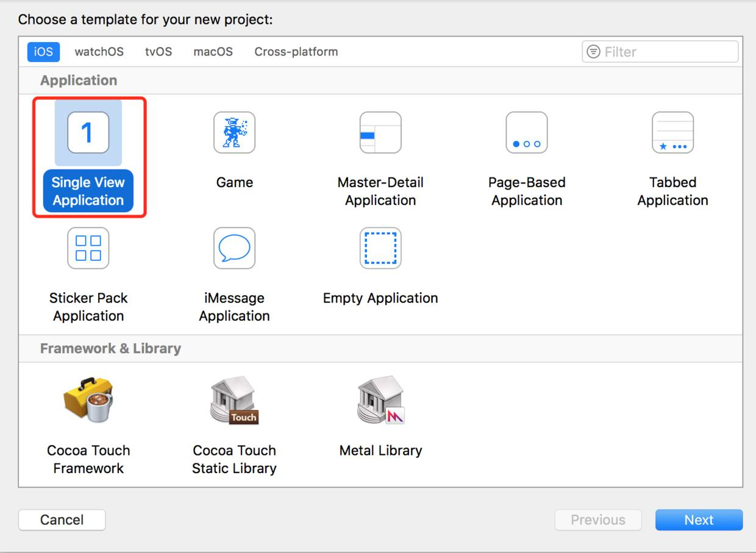Click the Next button
The image size is (756, 553).
pyautogui.click(x=699, y=520)
